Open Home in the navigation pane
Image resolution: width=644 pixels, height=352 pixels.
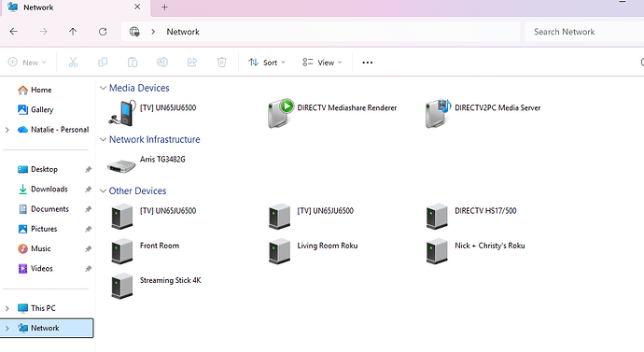tap(35, 90)
